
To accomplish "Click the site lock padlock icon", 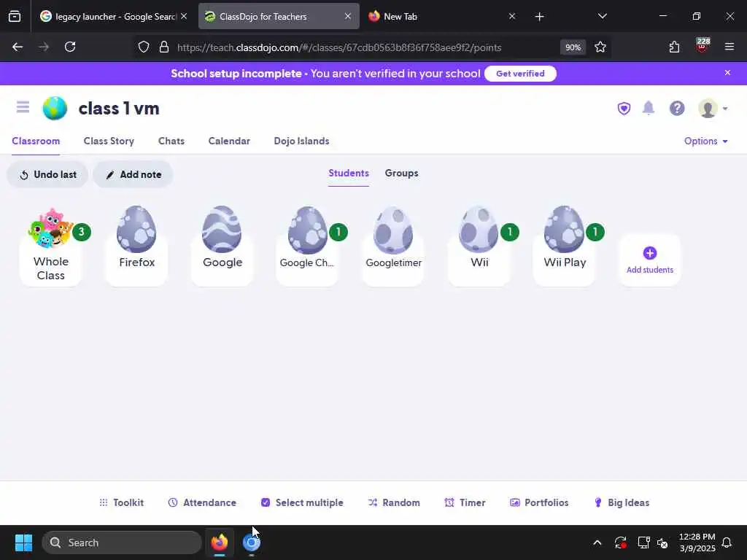I will pyautogui.click(x=164, y=47).
